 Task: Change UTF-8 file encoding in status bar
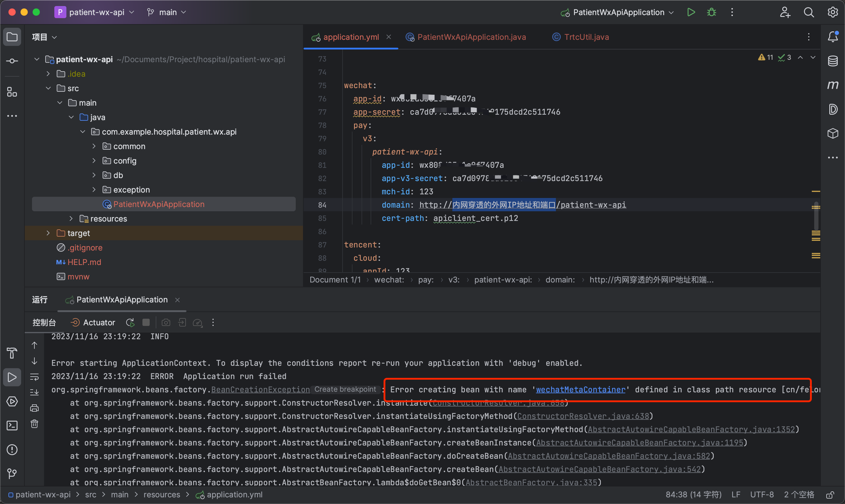[762, 495]
